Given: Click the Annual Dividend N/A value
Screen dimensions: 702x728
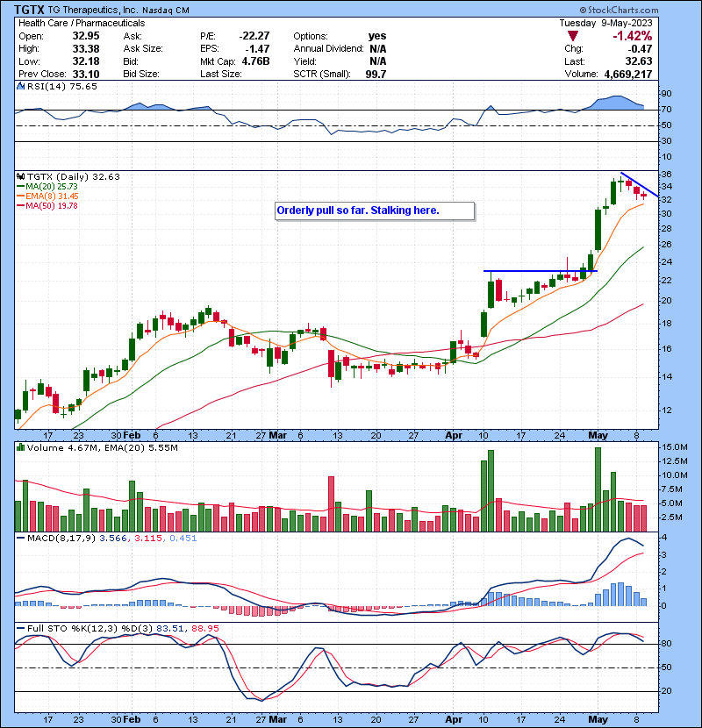Looking at the screenshot, I should coord(377,49).
